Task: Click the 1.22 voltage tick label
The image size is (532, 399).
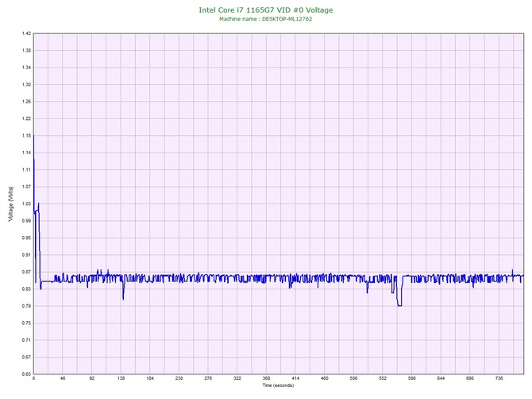Action: tap(26, 118)
